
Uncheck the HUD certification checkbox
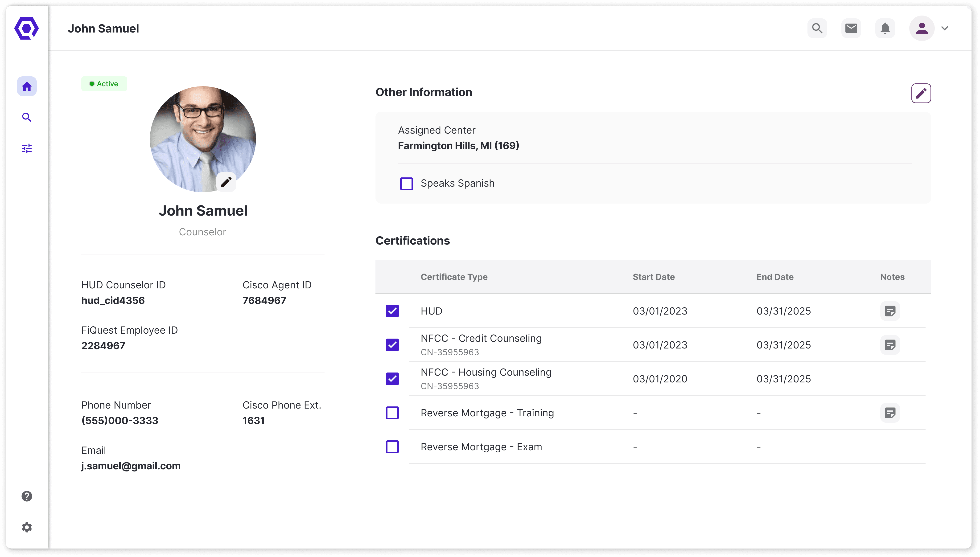(x=392, y=311)
